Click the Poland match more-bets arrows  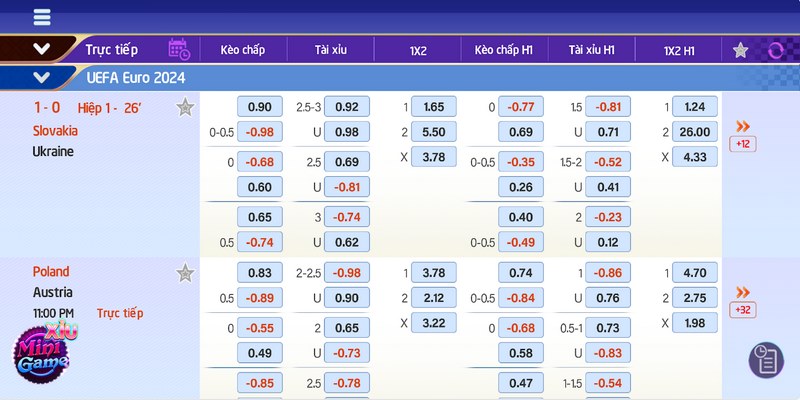click(742, 292)
